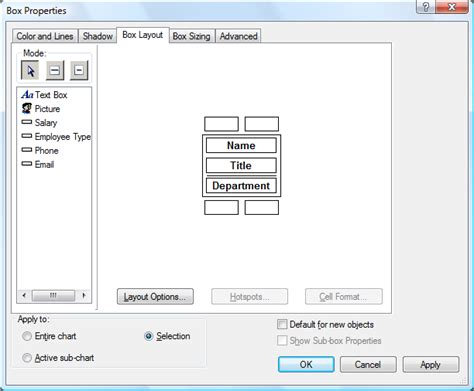Select the Box Layout tab
Image resolution: width=474 pixels, height=391 pixels.
click(143, 35)
